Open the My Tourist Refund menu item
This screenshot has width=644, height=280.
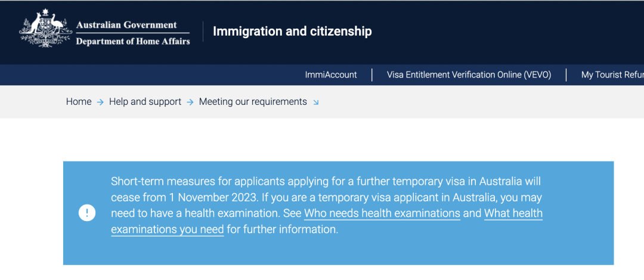[612, 75]
